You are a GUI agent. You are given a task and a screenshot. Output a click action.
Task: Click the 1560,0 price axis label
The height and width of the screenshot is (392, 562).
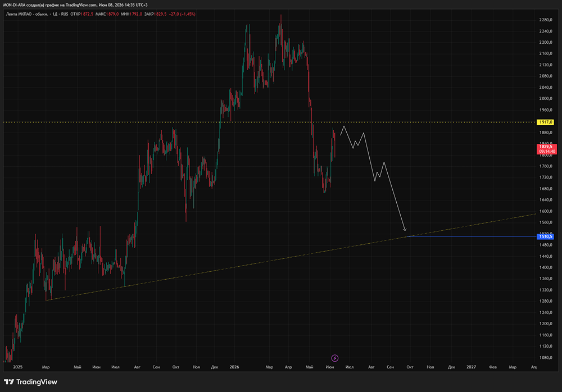546,222
